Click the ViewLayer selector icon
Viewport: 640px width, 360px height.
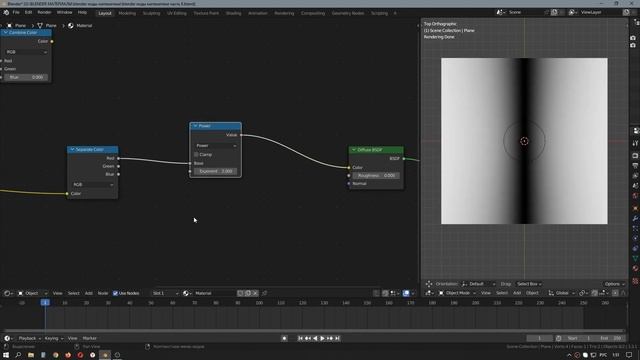[573, 13]
